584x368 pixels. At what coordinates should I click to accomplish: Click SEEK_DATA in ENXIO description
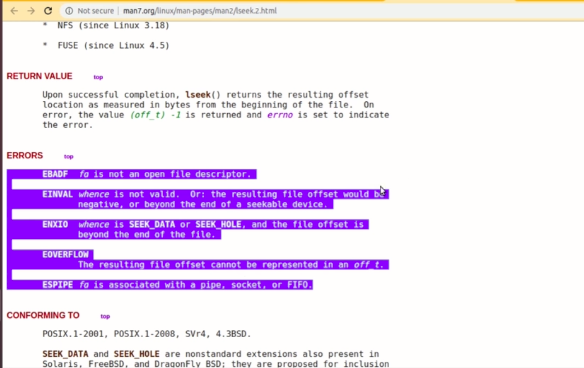(x=152, y=224)
